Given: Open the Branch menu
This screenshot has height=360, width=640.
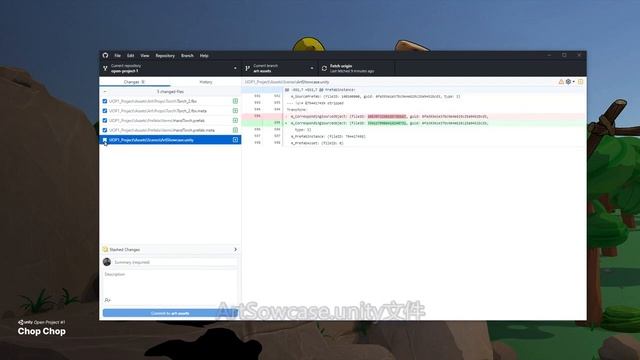Looking at the screenshot, I should point(187,56).
